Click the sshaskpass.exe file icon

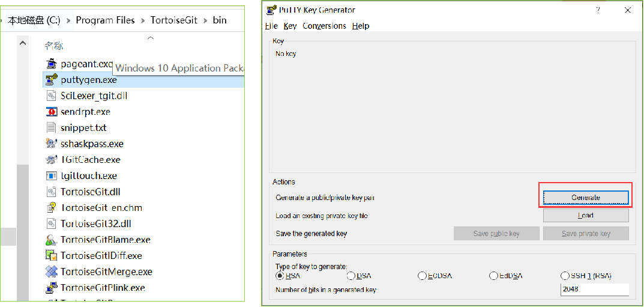tap(51, 144)
